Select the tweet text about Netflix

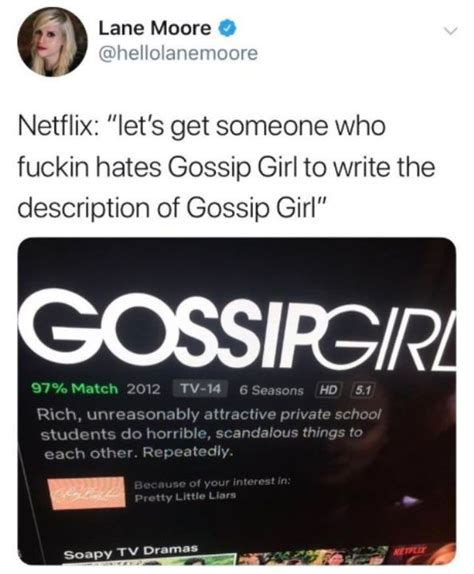227,167
